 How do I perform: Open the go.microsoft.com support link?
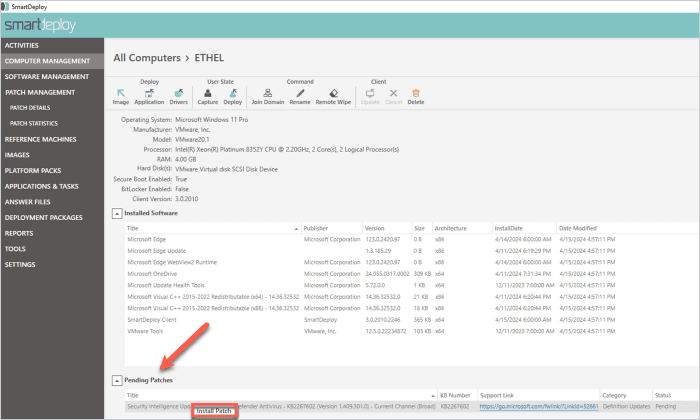coord(538,407)
